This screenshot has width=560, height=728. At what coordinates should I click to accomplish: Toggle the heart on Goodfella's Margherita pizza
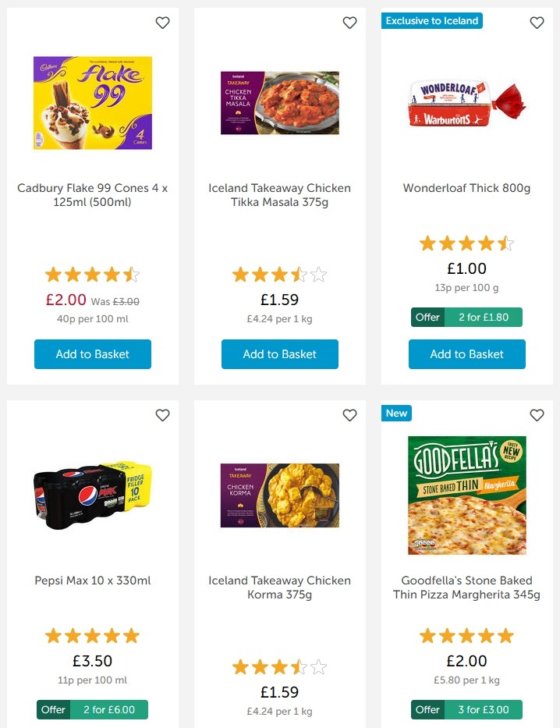[537, 415]
